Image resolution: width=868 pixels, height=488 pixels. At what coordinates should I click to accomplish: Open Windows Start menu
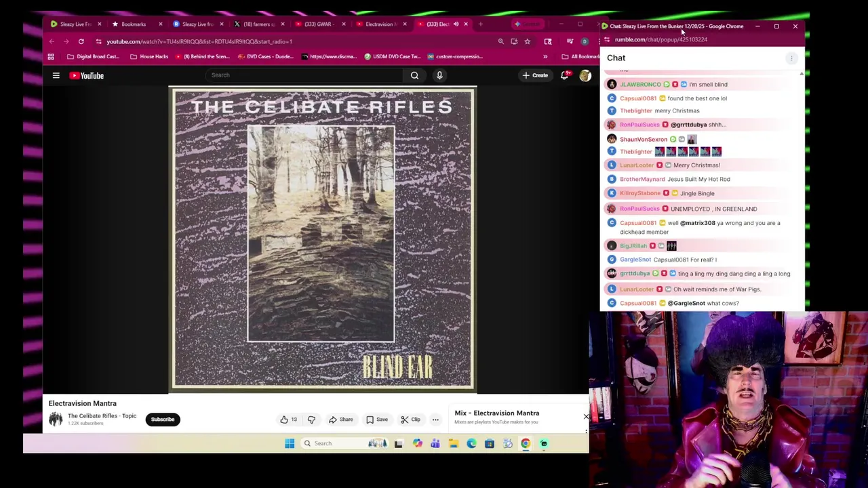click(290, 443)
